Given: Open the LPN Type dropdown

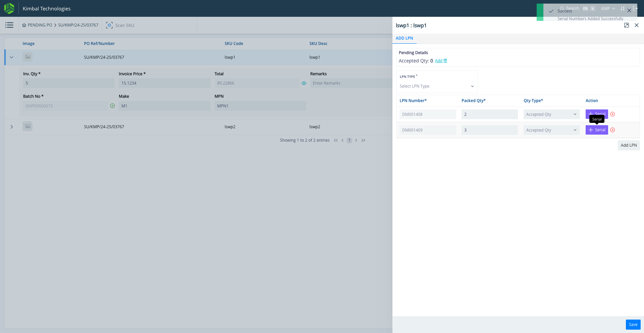Looking at the screenshot, I should click(x=437, y=86).
